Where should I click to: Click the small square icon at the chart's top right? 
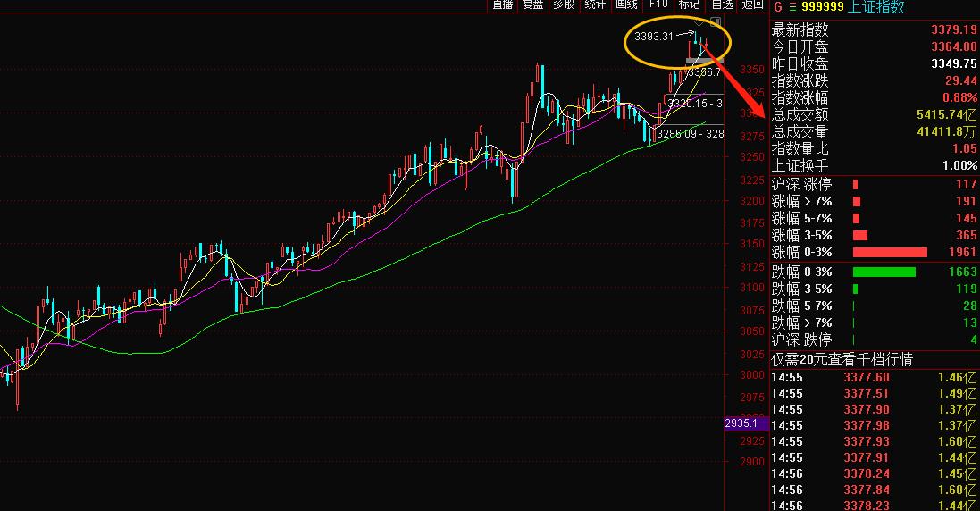tap(715, 21)
